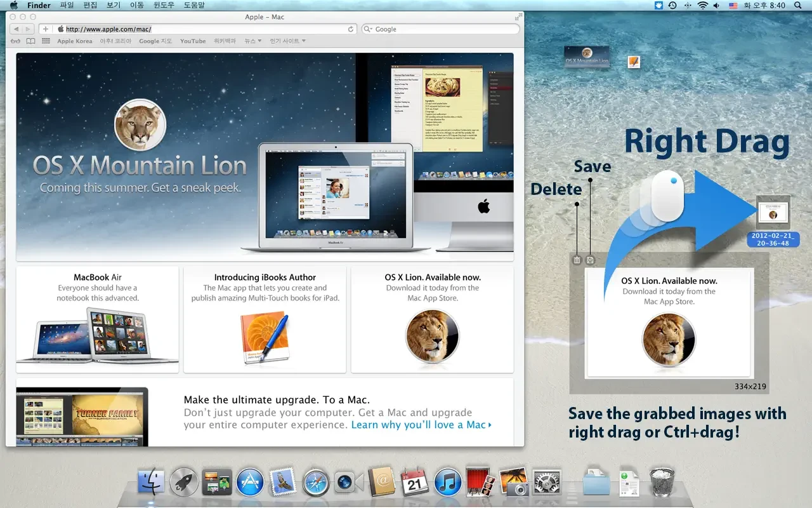This screenshot has height=508, width=812.
Task: Click the floppy disk save icon on grabbed image
Action: (x=590, y=260)
